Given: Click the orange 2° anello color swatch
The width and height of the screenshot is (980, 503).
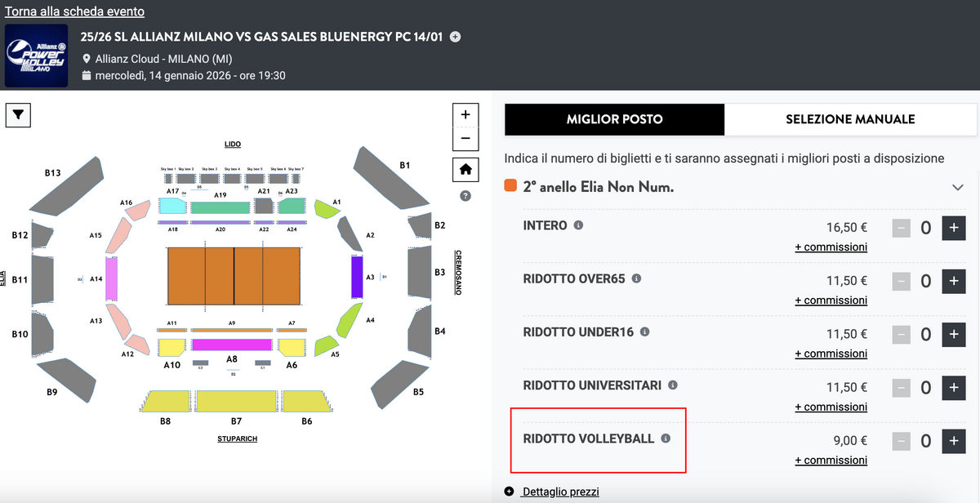Looking at the screenshot, I should (511, 187).
